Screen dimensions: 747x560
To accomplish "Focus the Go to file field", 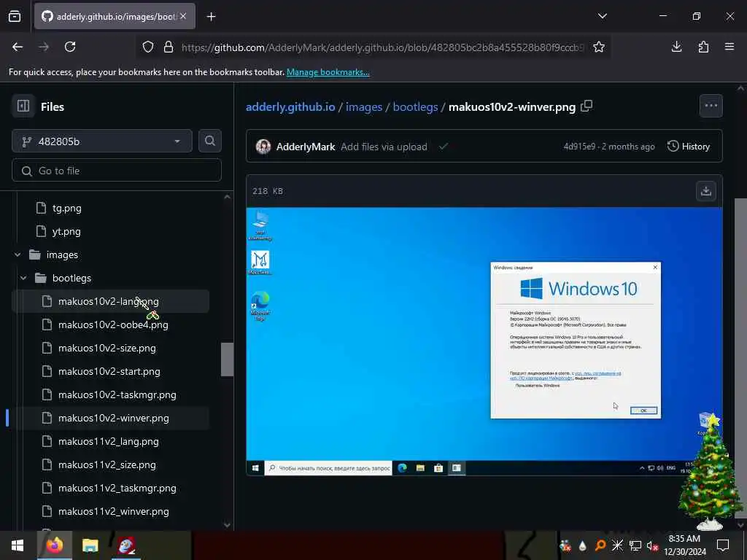I will (117, 171).
